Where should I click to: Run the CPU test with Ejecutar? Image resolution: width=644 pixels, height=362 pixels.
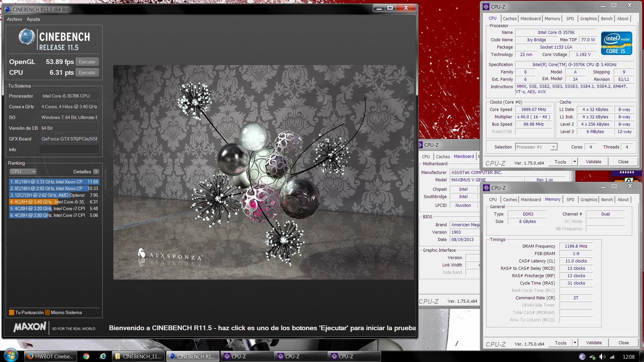87,72
